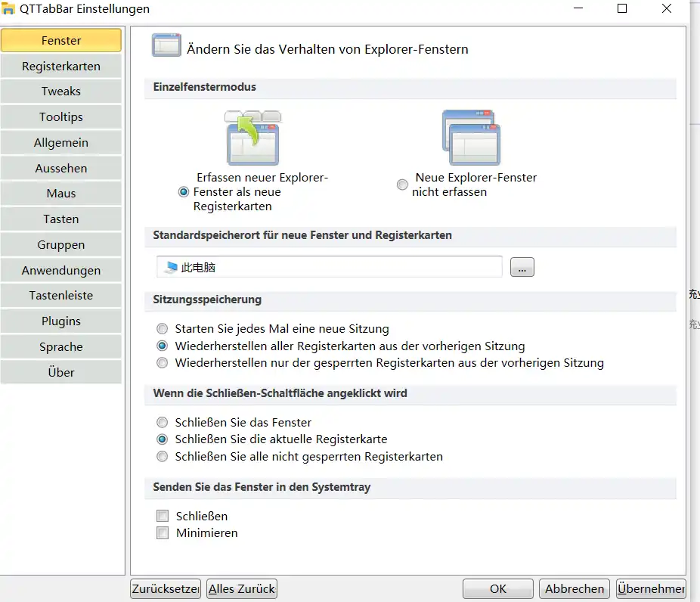The height and width of the screenshot is (602, 700).
Task: Open the Allgemein category
Action: click(61, 142)
